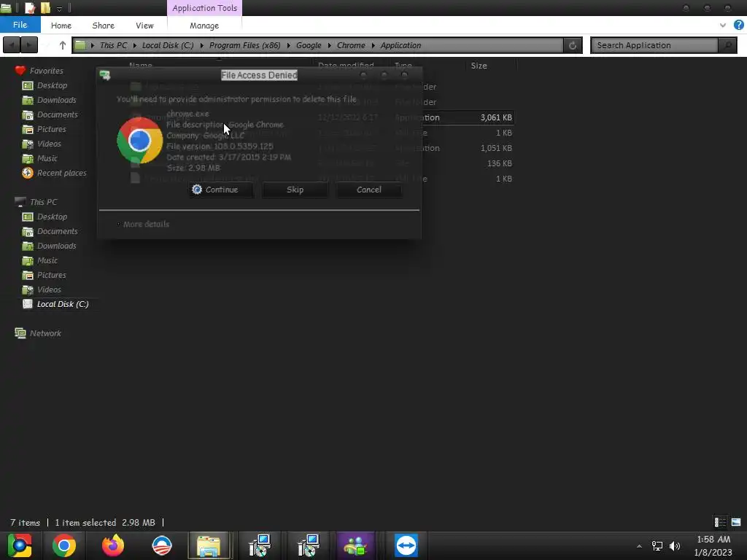The image size is (747, 560).
Task: Expand the arrow after Google breadcrumb
Action: coord(329,45)
